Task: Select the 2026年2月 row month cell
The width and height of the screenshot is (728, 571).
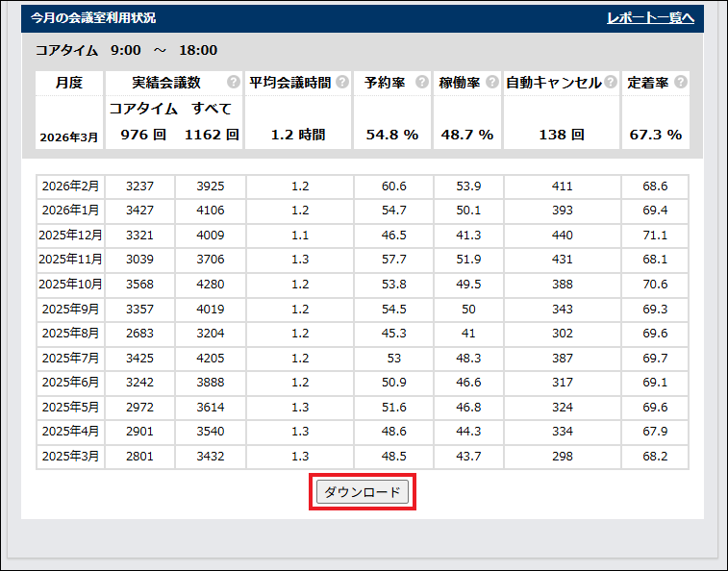Action: [x=71, y=186]
